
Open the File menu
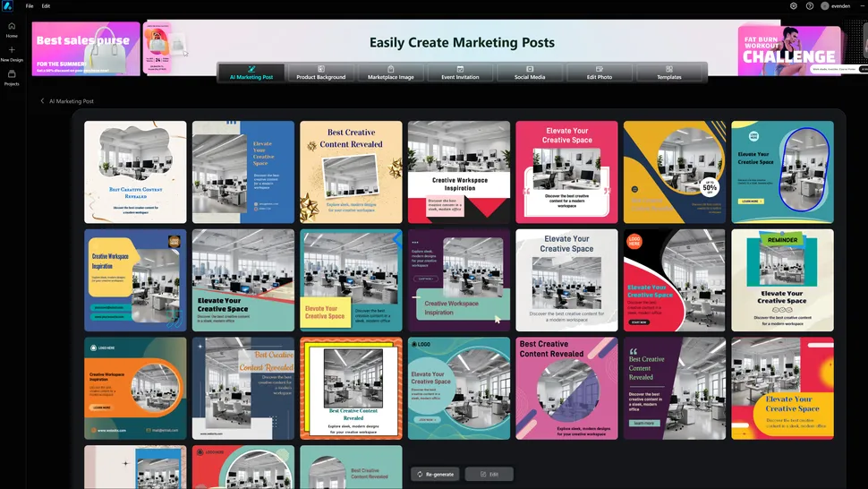pyautogui.click(x=30, y=5)
